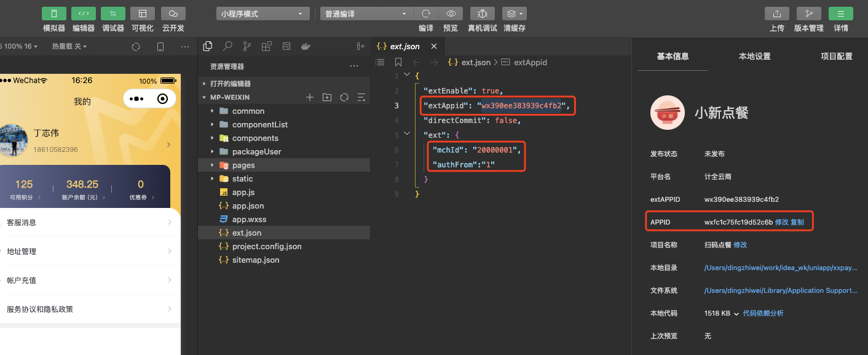Click 修改 next to 项目名称
This screenshot has height=355, width=868.
point(740,245)
